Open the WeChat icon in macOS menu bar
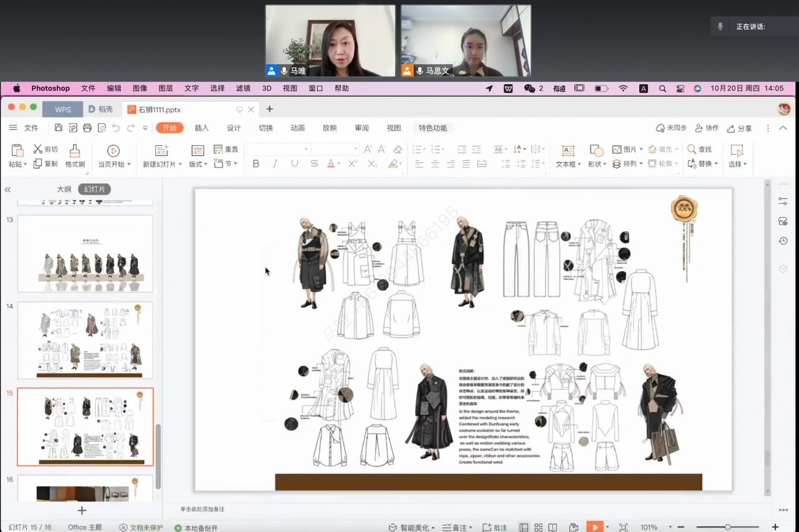This screenshot has height=532, width=799. point(529,89)
